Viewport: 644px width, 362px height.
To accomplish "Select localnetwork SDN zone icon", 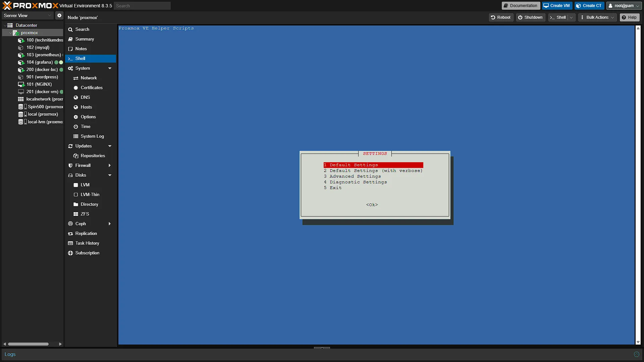I will [21, 99].
